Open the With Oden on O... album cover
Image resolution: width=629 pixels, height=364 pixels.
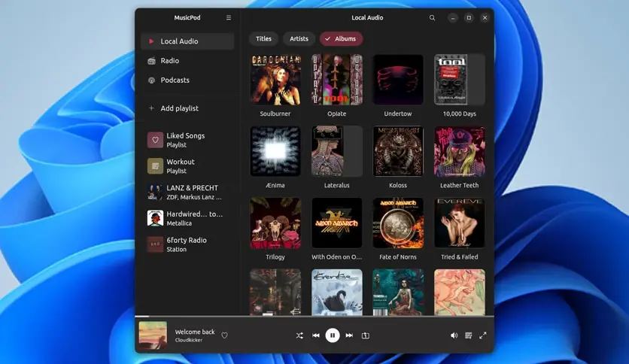click(337, 223)
